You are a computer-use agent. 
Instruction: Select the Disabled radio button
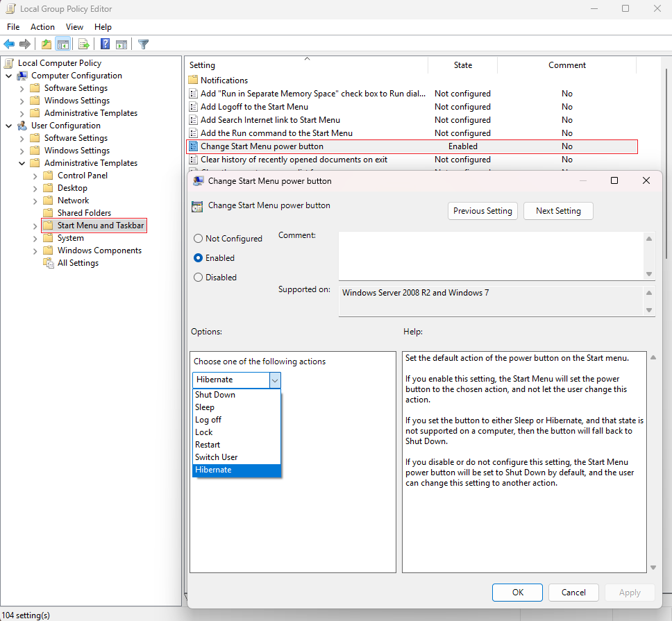click(198, 278)
